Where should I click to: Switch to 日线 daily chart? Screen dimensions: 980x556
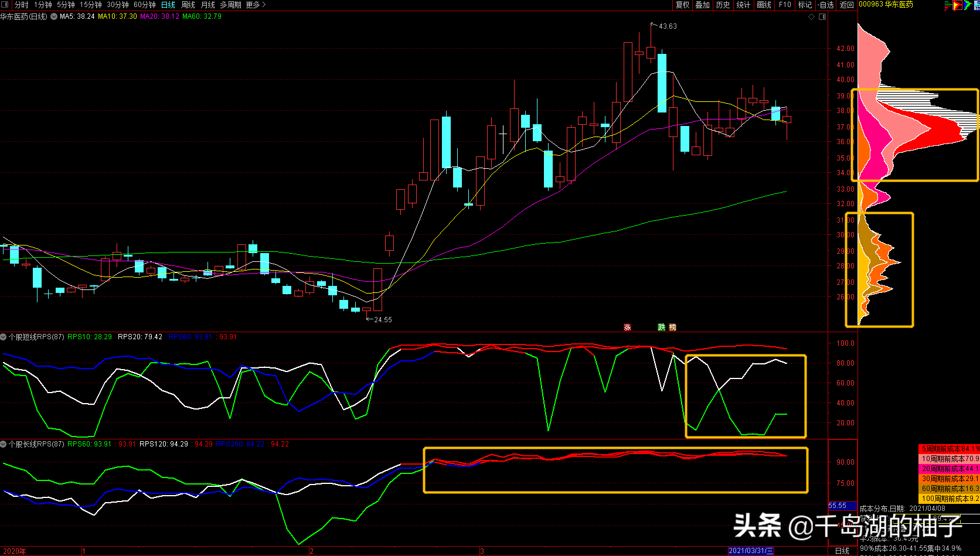168,5
